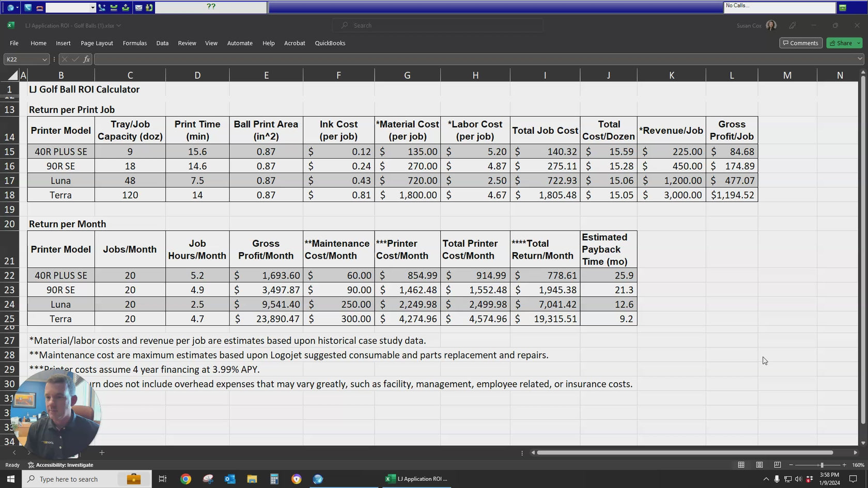Add a new sheet with plus icon

102,452
